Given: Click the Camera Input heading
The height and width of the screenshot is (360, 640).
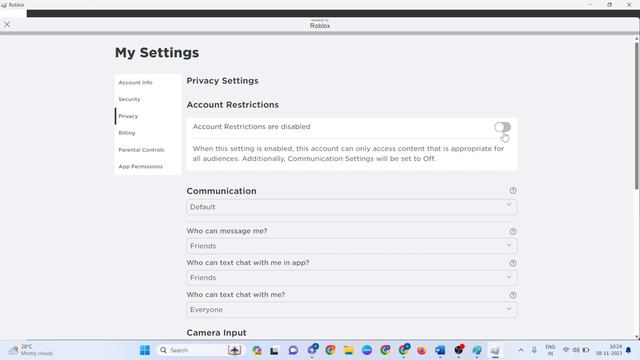Looking at the screenshot, I should point(216,333).
